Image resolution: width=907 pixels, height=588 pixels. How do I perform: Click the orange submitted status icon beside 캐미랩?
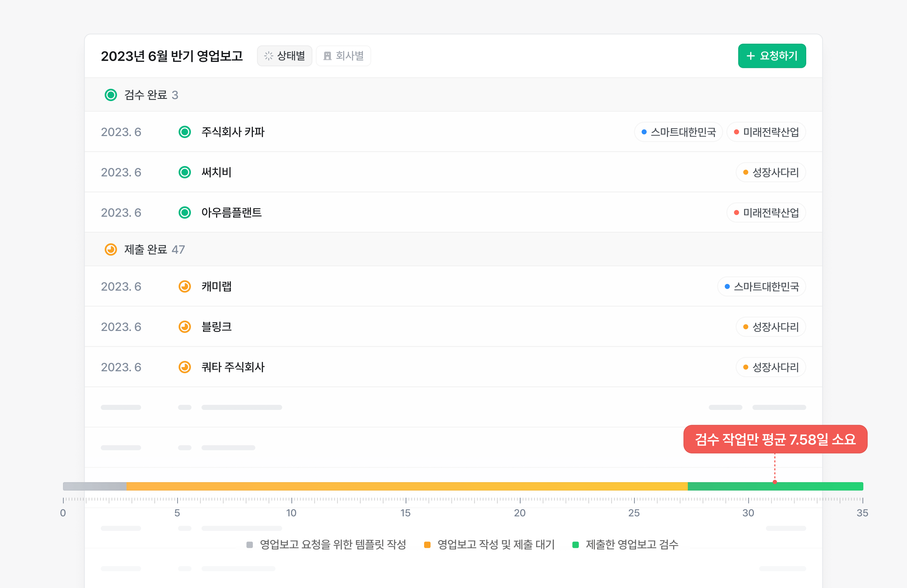point(184,286)
